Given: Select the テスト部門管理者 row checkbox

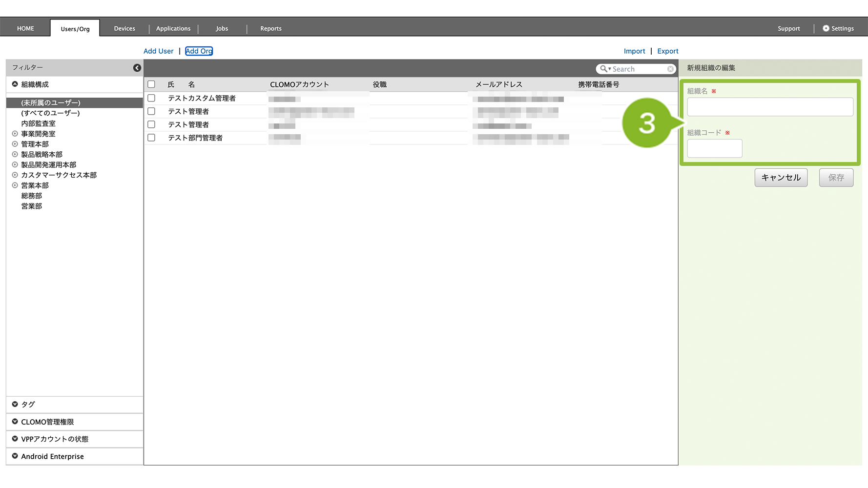Looking at the screenshot, I should click(151, 138).
